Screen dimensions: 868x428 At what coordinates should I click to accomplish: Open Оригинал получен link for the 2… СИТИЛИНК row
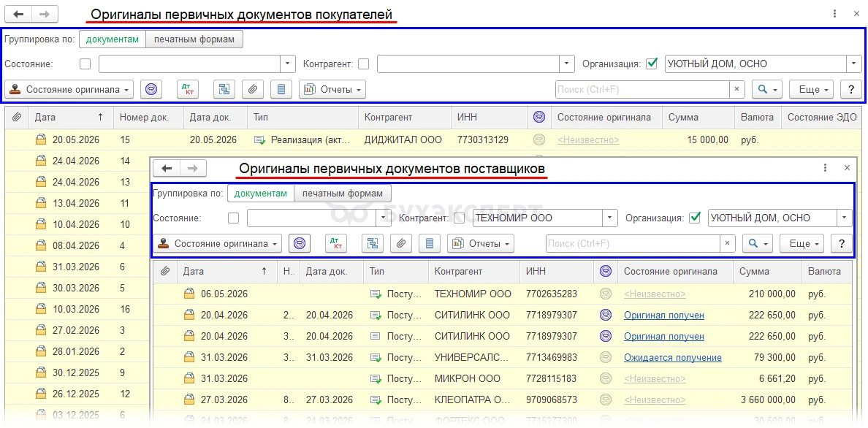(x=663, y=315)
